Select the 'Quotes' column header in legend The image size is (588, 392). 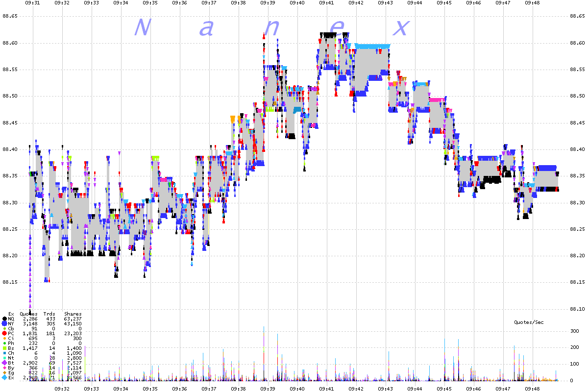point(28,314)
